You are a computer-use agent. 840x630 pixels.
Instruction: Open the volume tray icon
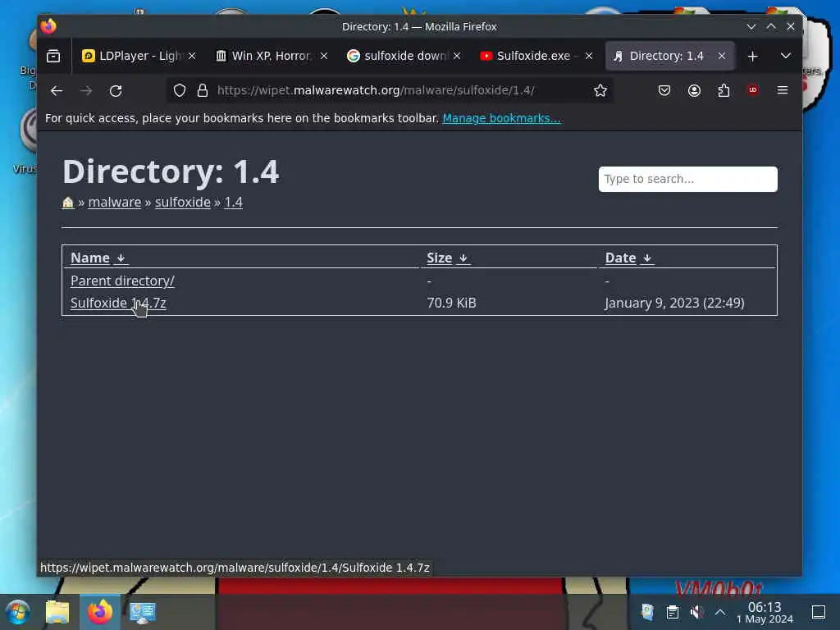point(696,612)
